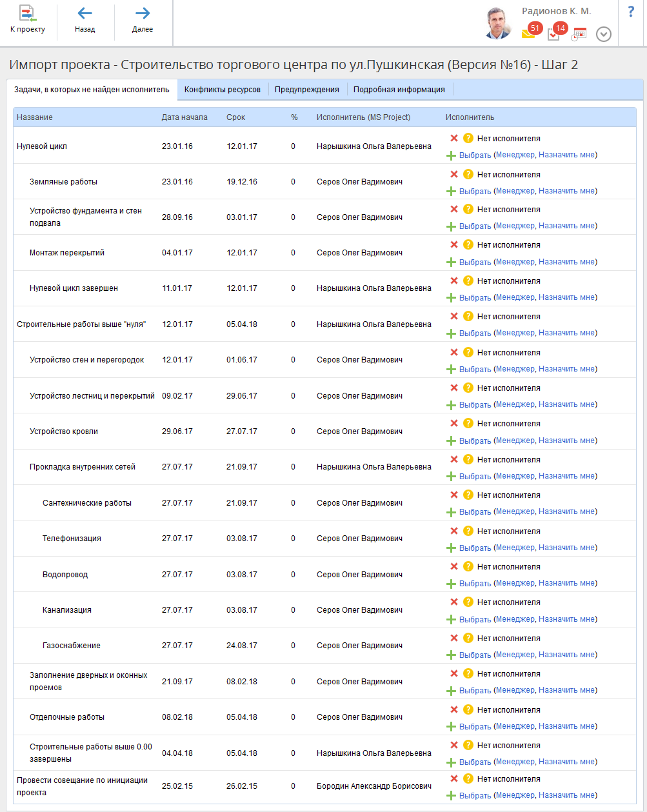The width and height of the screenshot is (647, 812).
Task: Click red X icon for 'Земляные работы' row
Action: click(454, 174)
